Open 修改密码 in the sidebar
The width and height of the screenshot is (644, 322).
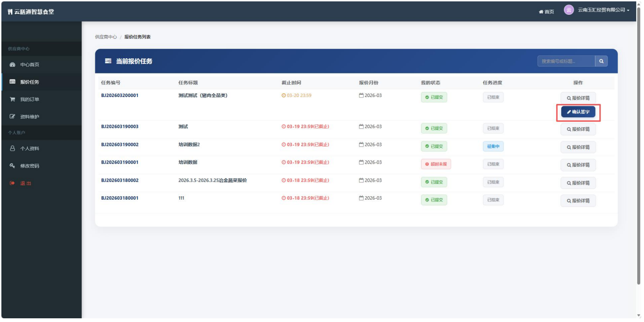pos(30,166)
